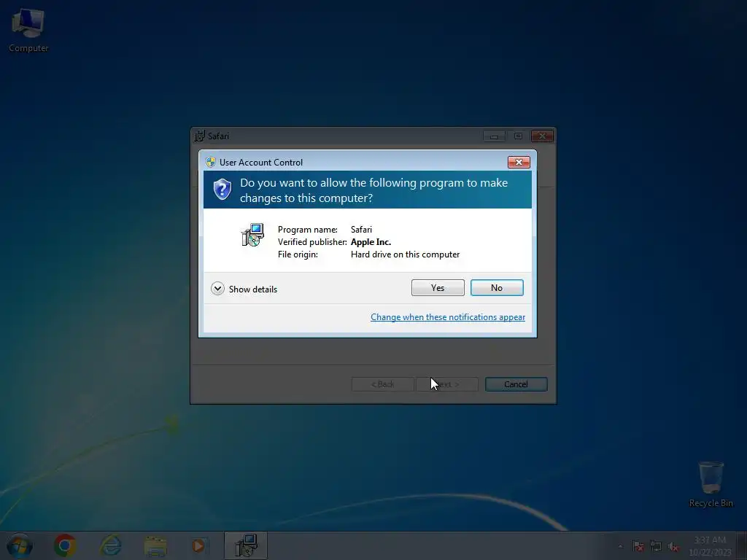The image size is (747, 560).
Task: Select the Safari installer taskbar button
Action: [246, 545]
